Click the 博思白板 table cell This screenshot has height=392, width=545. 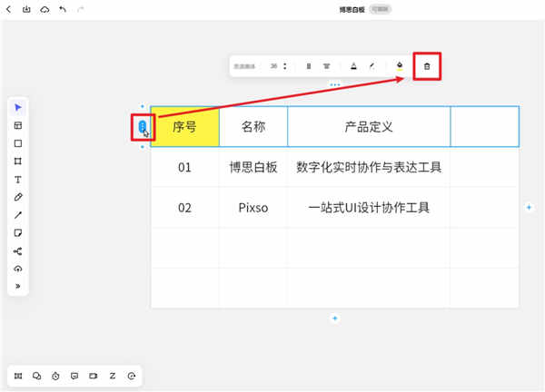[x=253, y=167]
